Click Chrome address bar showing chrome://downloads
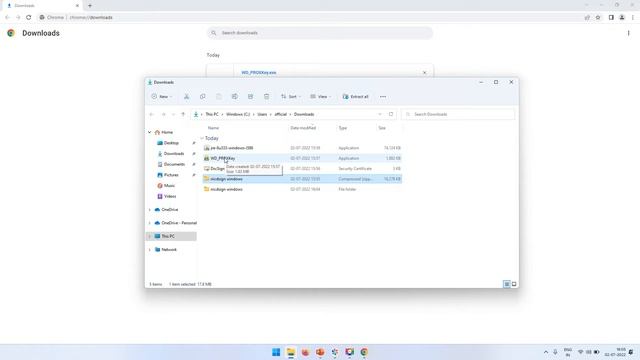 click(x=310, y=18)
